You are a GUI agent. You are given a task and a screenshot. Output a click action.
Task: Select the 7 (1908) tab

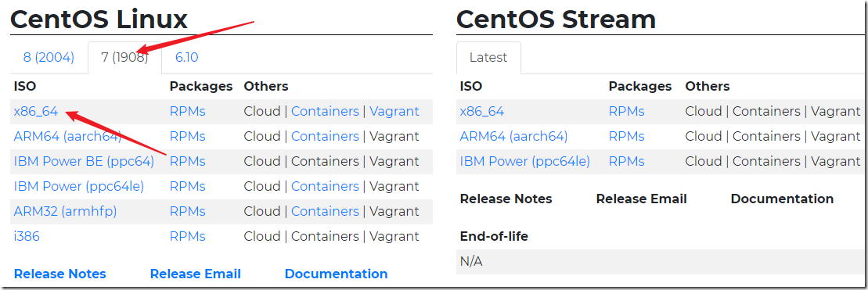pos(124,57)
